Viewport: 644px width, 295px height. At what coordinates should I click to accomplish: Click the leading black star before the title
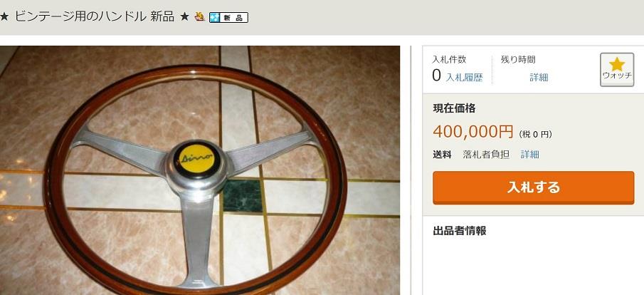(4, 17)
